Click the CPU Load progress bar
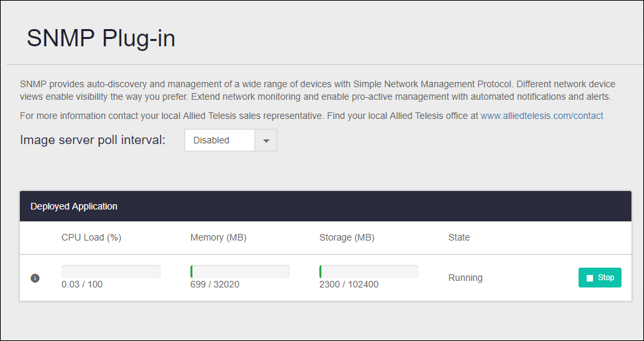Viewport: 644px width, 341px height. click(x=111, y=272)
